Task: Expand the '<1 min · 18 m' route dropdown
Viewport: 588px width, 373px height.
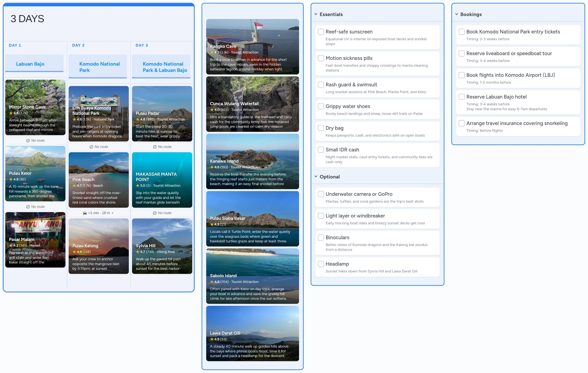Action: pyautogui.click(x=113, y=213)
